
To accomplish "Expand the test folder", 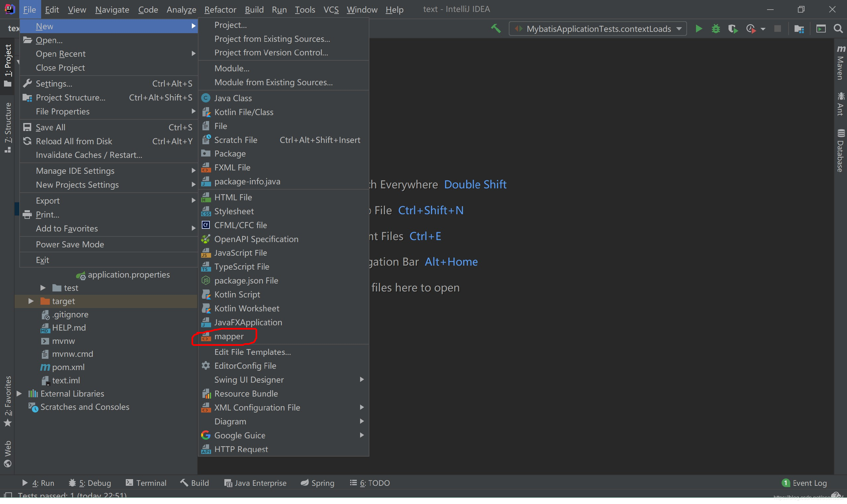I will [x=43, y=288].
